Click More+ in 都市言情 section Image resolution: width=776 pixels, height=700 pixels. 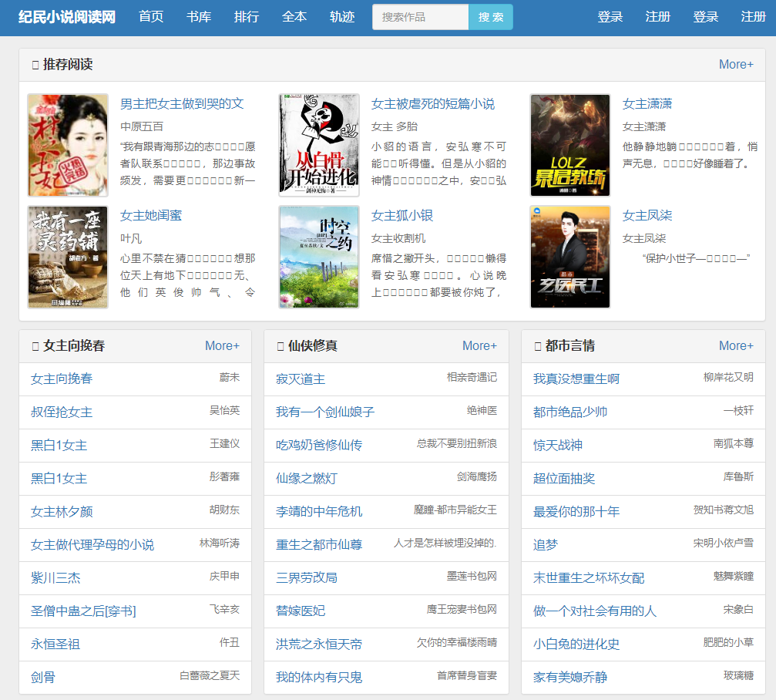(736, 345)
